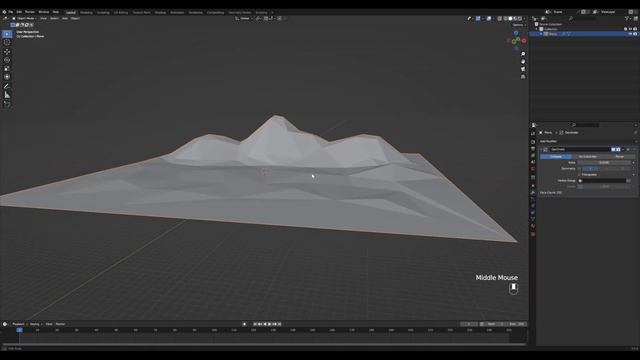
Task: Enable the Triangulate checkbox
Action: pos(579,175)
